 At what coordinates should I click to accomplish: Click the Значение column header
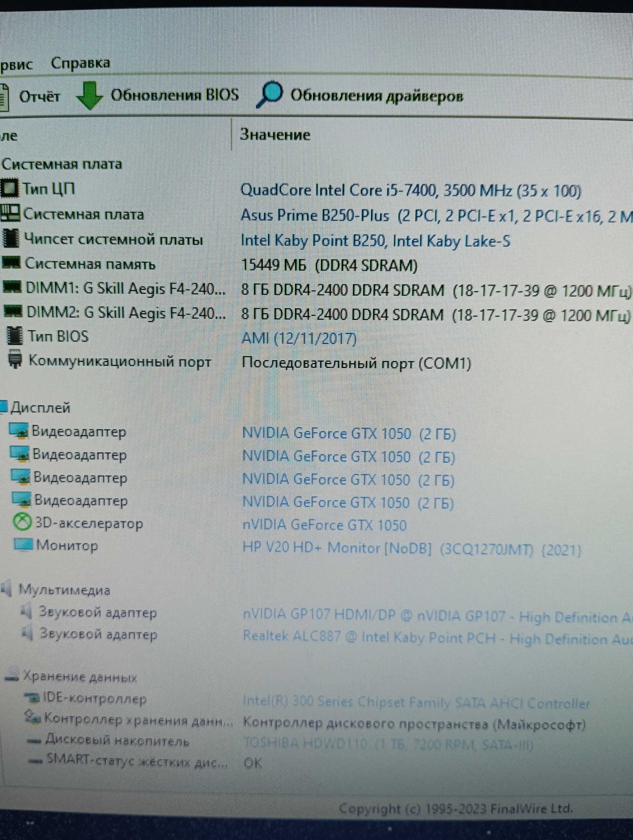pyautogui.click(x=275, y=135)
